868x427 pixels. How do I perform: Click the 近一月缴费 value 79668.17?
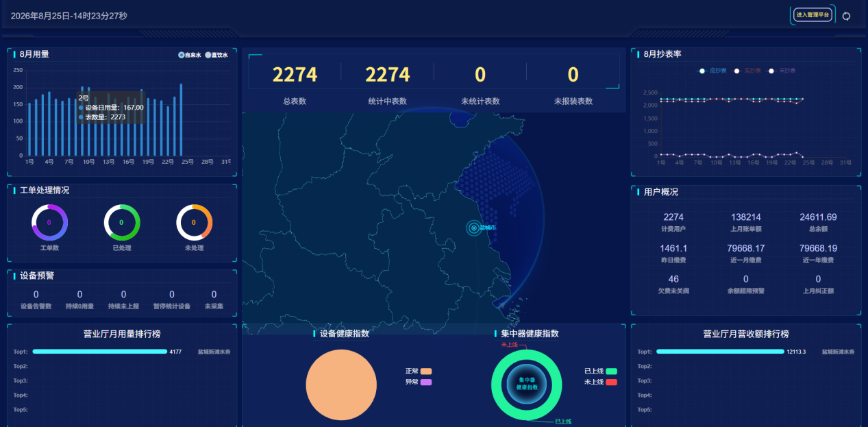click(746, 248)
